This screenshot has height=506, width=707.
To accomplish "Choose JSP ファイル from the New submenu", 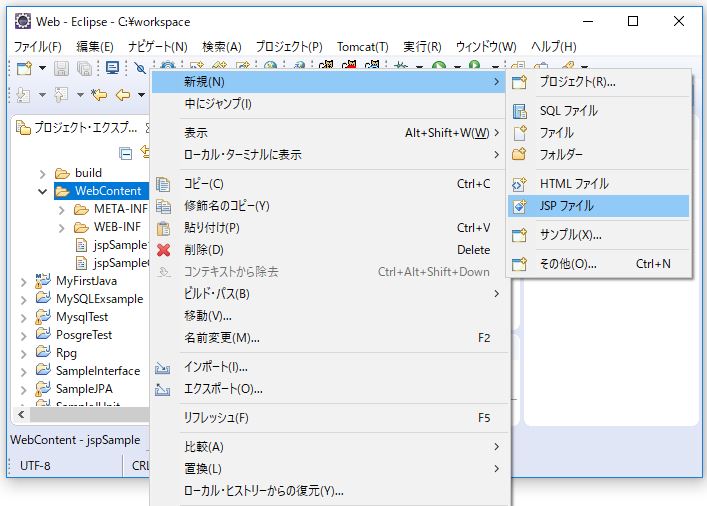I will pos(598,206).
